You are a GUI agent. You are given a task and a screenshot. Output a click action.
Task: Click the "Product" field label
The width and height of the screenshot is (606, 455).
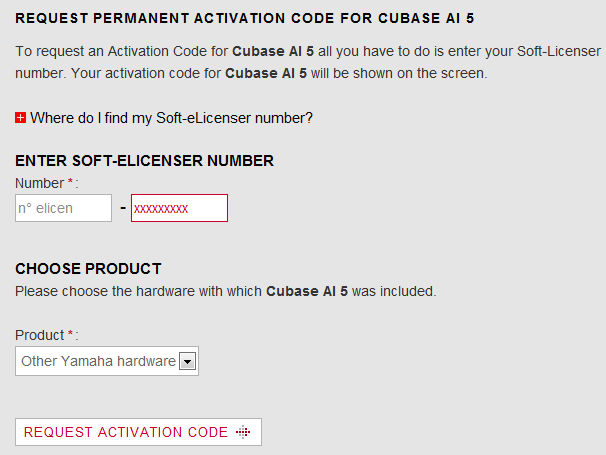40,335
